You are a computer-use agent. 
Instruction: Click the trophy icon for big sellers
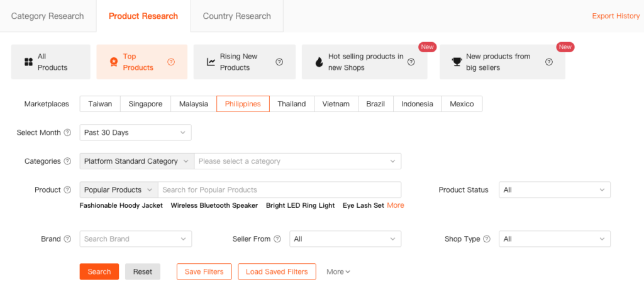[457, 62]
